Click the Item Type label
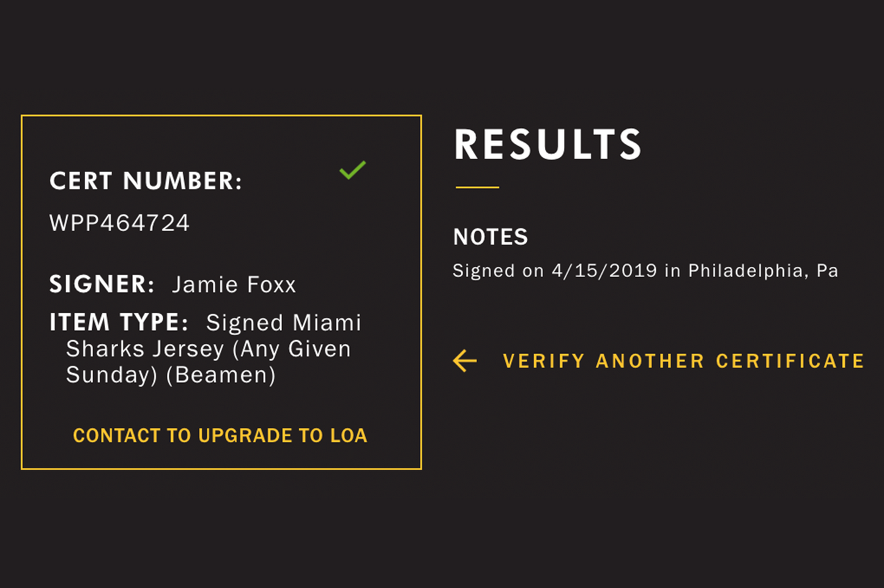Viewport: 884px width, 588px height. point(119,322)
